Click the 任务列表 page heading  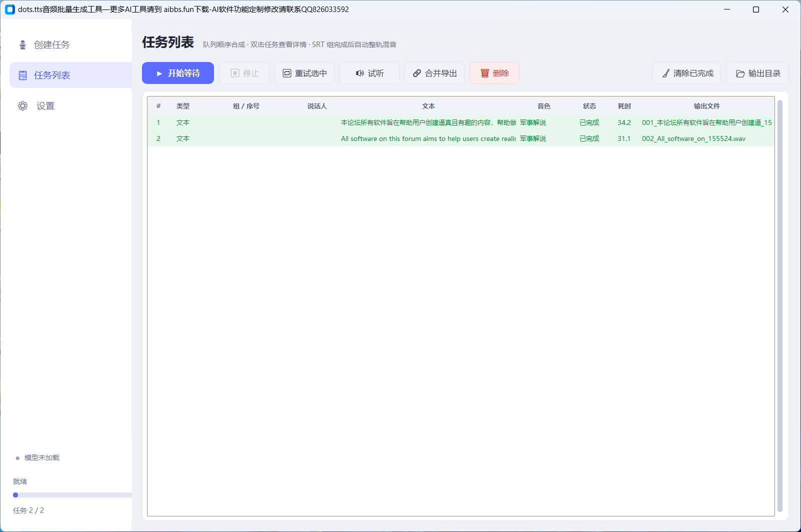168,42
